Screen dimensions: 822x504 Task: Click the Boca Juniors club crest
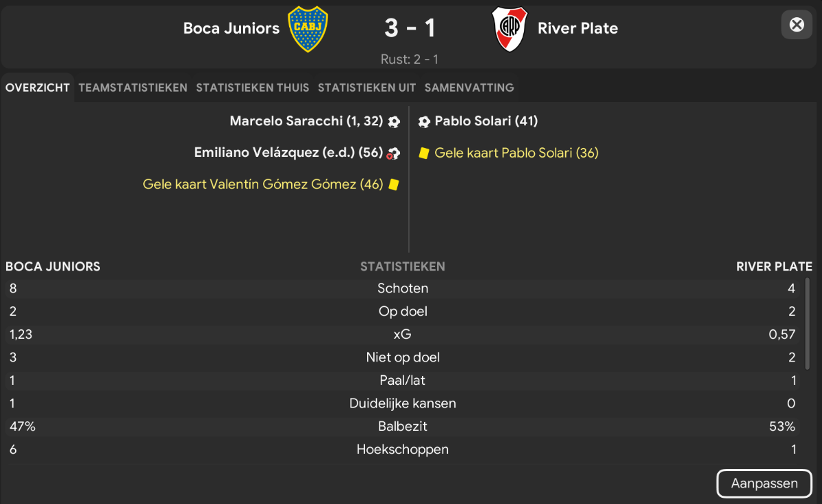[308, 29]
